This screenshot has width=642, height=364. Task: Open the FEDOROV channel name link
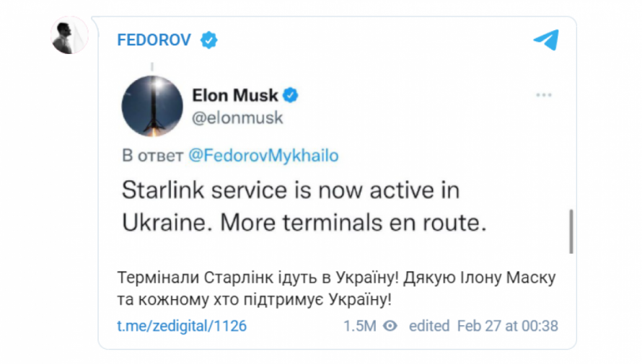pos(154,40)
